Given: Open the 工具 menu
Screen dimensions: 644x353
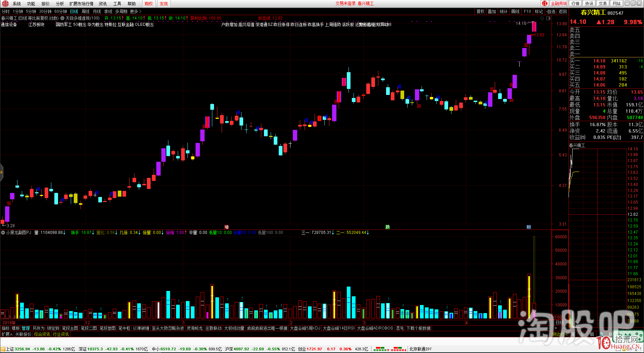Looking at the screenshot, I should coord(117,4).
